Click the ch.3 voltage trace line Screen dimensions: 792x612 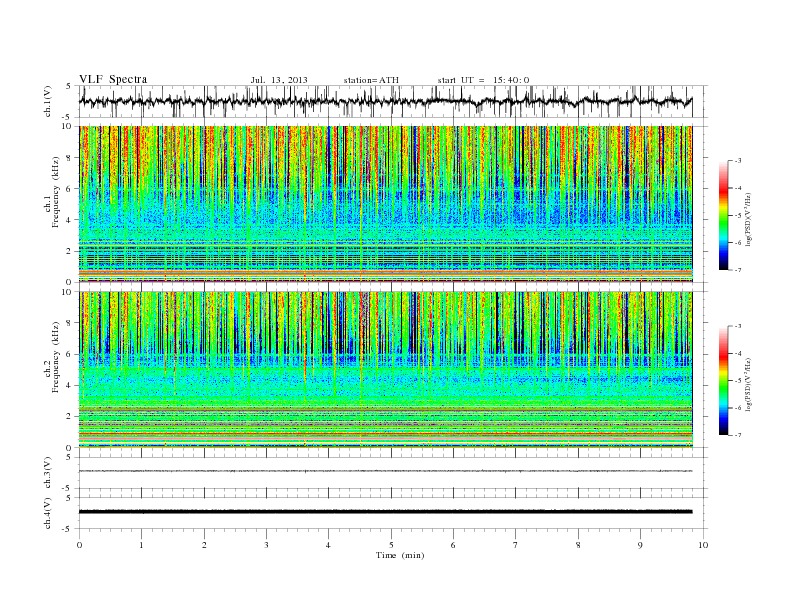385,471
